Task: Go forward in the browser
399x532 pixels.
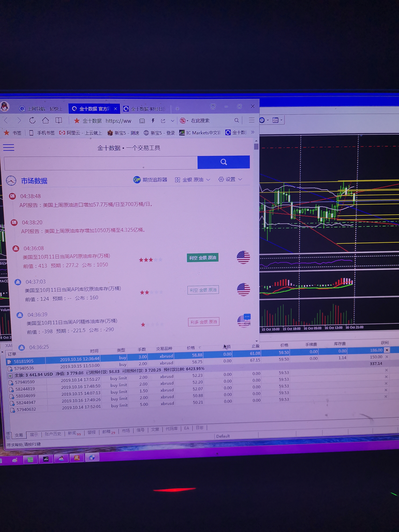Action: coord(19,120)
